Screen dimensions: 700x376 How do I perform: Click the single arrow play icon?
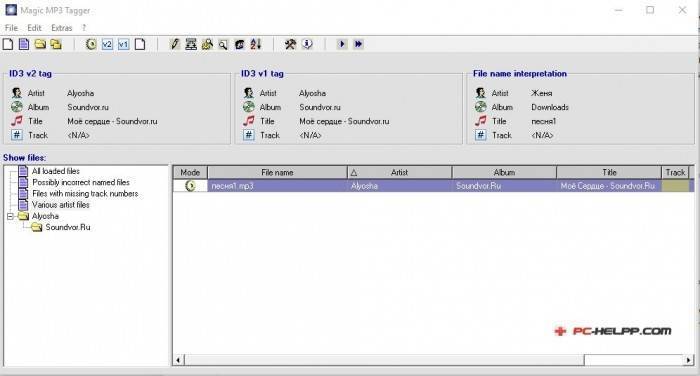point(342,44)
